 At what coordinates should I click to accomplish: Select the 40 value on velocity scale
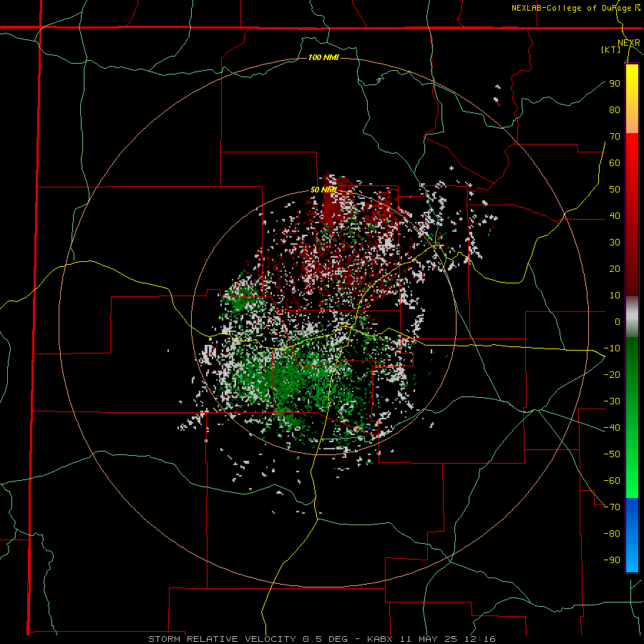click(x=615, y=215)
